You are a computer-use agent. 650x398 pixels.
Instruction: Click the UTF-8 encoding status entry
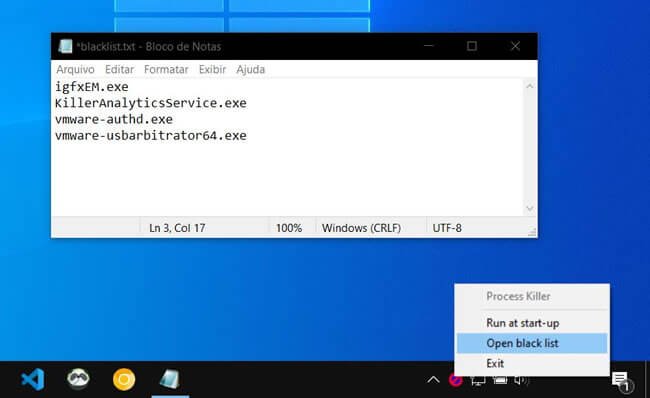tap(447, 228)
